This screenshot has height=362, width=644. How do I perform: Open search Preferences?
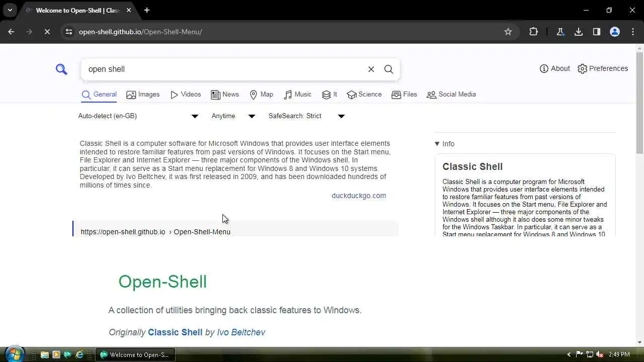(x=603, y=68)
